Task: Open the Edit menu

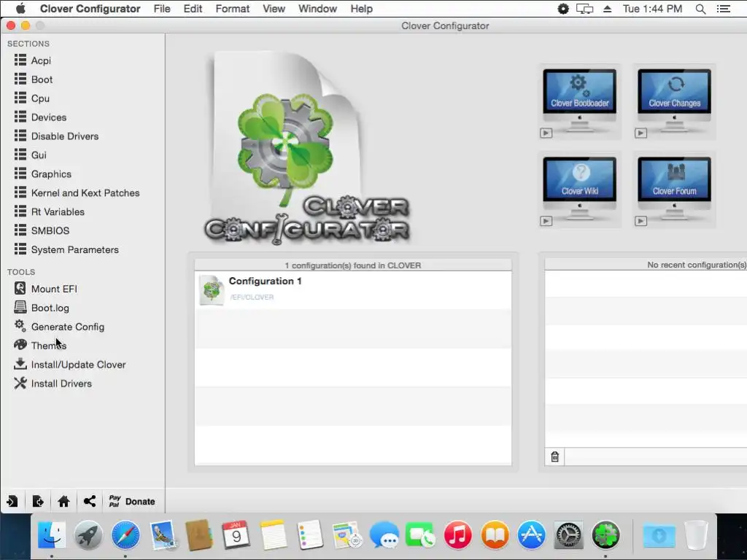Action: (193, 9)
